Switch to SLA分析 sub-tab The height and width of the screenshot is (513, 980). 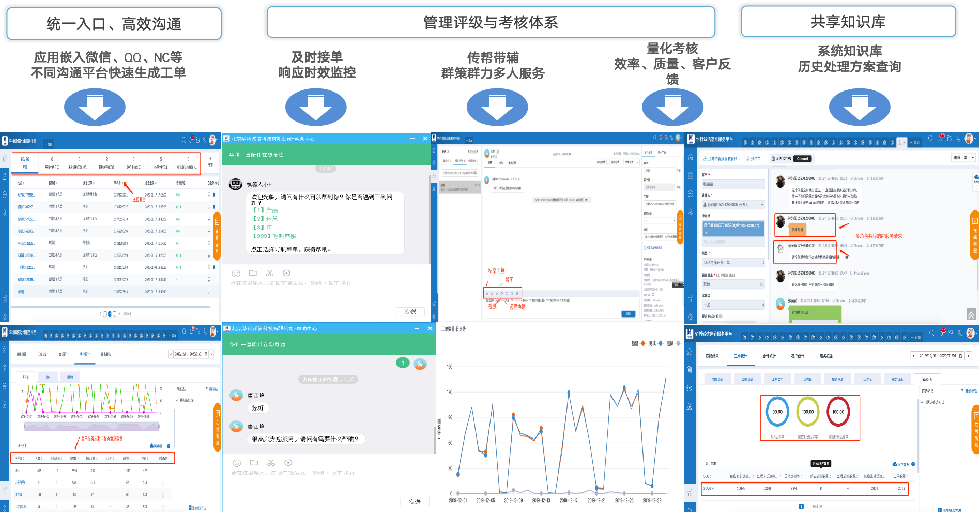[927, 379]
